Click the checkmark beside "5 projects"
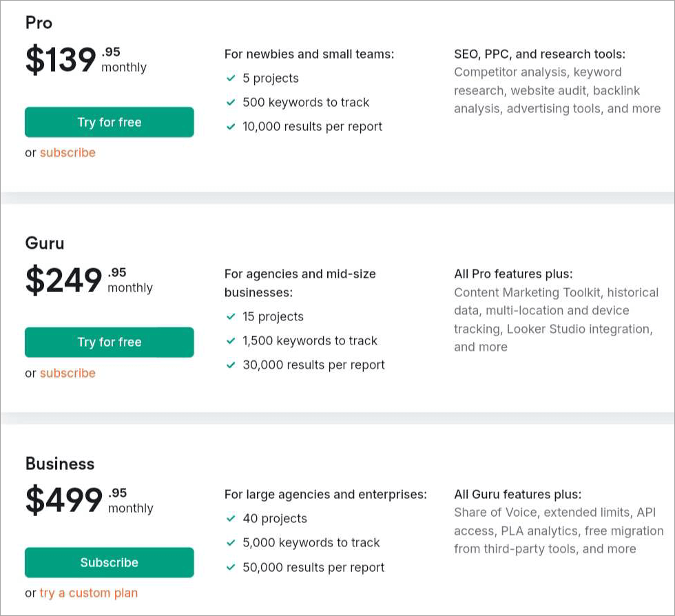Image resolution: width=675 pixels, height=616 pixels. (231, 78)
